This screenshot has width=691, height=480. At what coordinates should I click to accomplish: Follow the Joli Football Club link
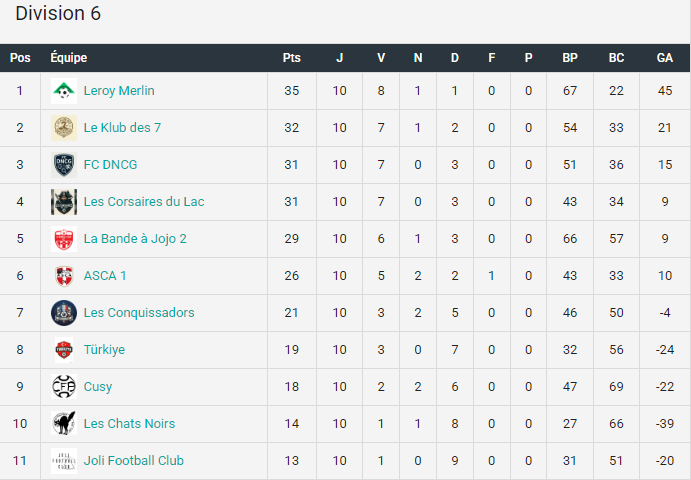coord(134,461)
